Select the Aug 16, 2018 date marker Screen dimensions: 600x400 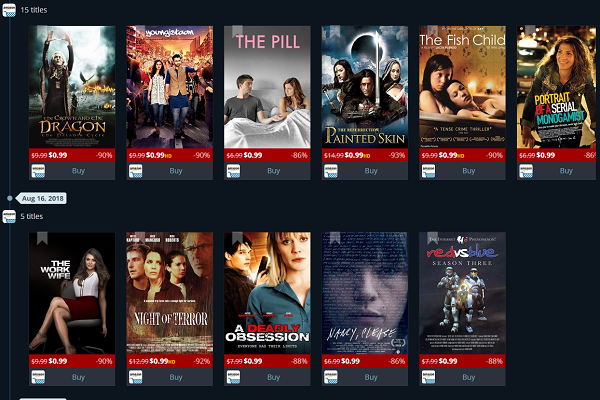click(x=42, y=198)
